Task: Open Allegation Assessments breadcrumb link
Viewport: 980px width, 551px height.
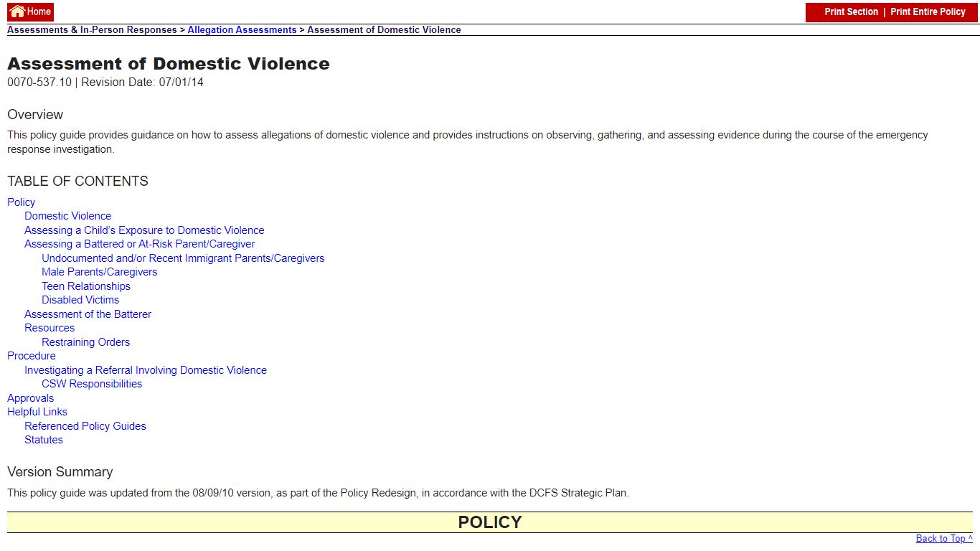Action: [242, 30]
